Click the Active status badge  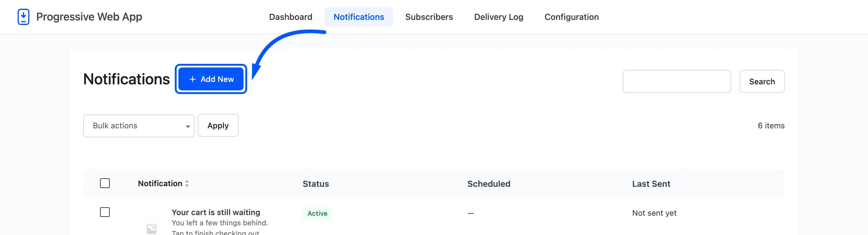coord(317,213)
